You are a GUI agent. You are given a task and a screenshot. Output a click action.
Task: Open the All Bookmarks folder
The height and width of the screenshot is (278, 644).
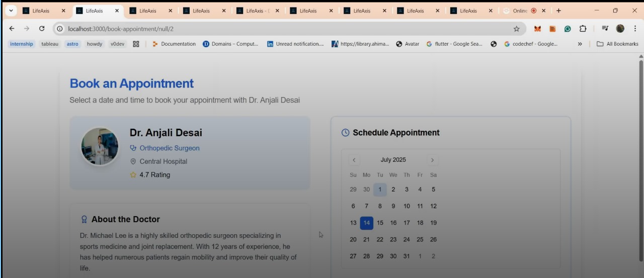click(x=617, y=44)
